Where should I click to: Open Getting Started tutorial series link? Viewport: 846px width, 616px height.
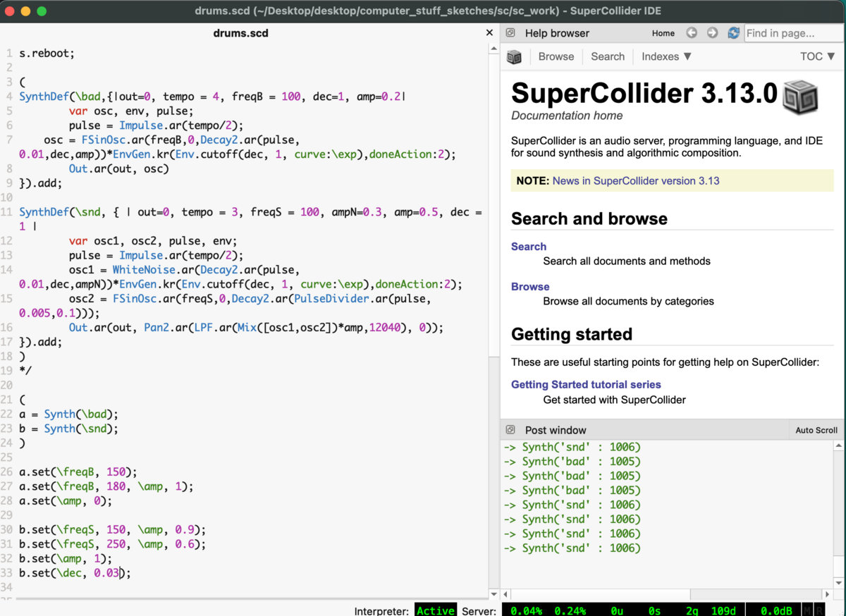pyautogui.click(x=586, y=385)
